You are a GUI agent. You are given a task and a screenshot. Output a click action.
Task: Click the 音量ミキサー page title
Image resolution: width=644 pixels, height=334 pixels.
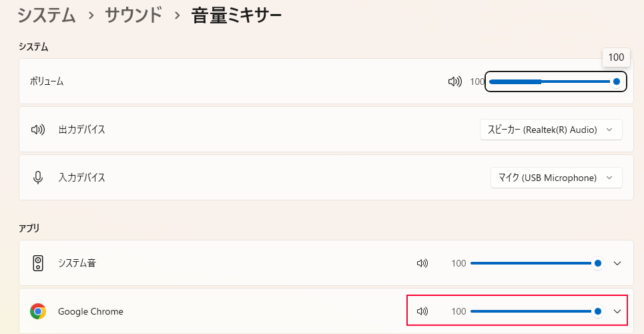236,15
